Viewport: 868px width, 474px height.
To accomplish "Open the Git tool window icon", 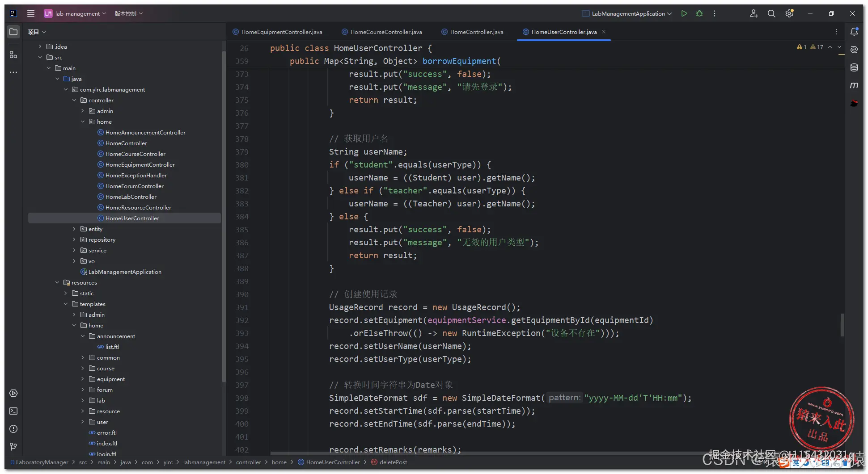I will coord(13,447).
